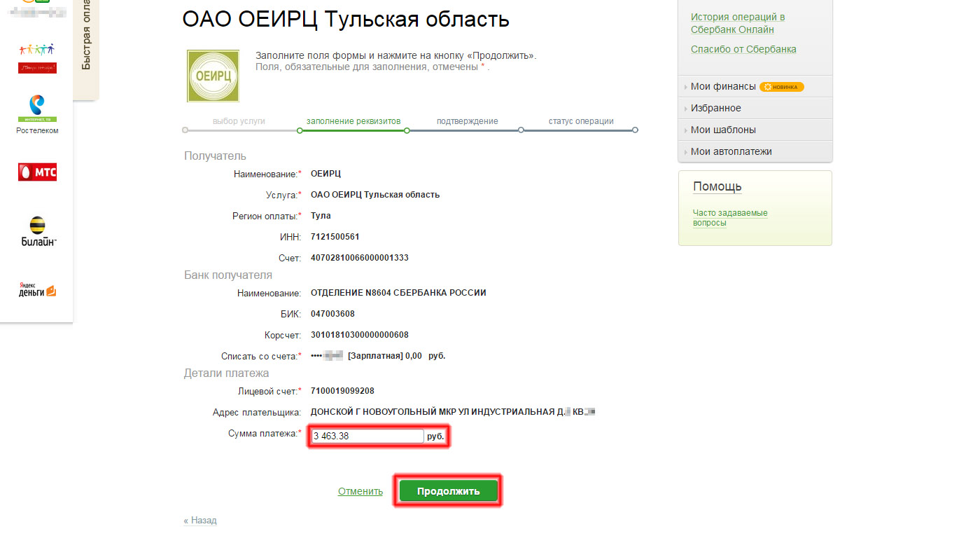This screenshot has height=536, width=980.
Task: Expand the Мои автоплатежи section
Action: (x=731, y=152)
